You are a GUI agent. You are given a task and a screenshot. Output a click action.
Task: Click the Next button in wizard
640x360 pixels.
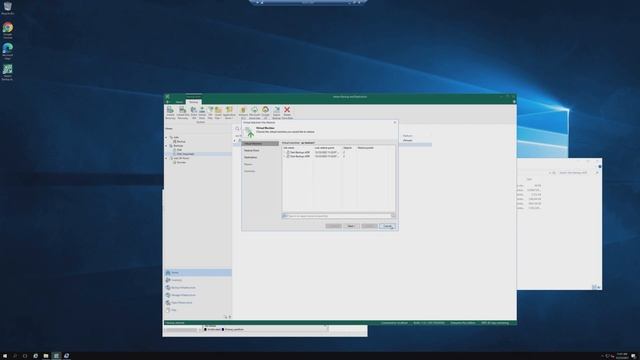pos(351,226)
